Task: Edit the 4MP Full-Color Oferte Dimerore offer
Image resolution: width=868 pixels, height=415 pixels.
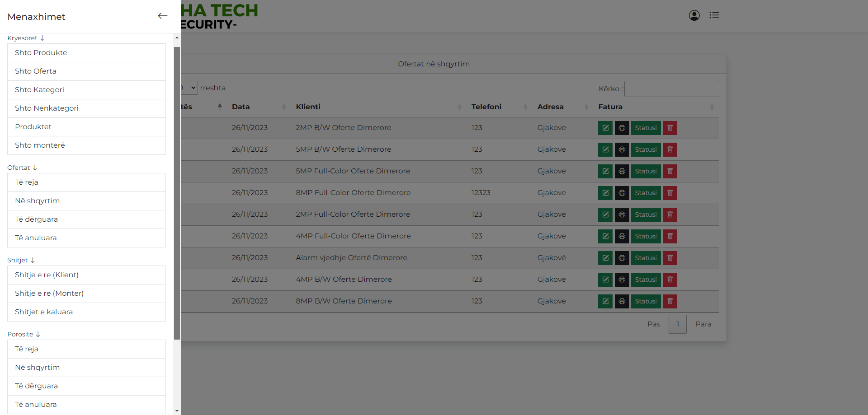Action: click(605, 236)
